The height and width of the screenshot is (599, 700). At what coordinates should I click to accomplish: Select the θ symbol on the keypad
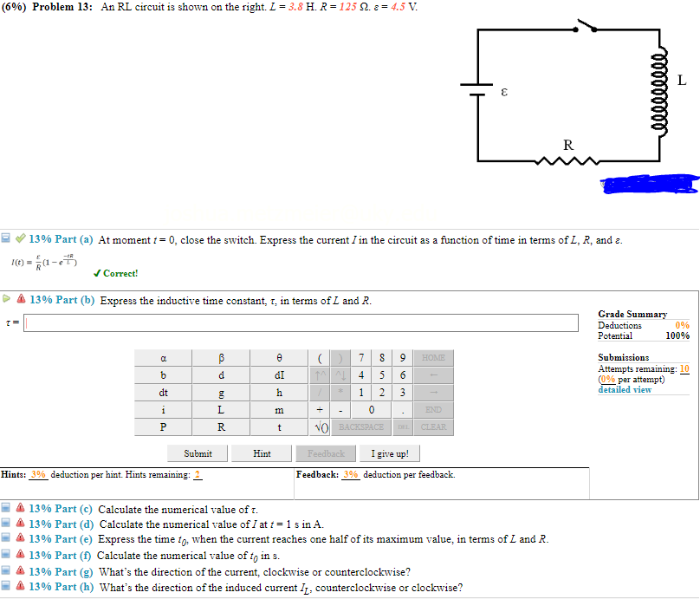[277, 357]
